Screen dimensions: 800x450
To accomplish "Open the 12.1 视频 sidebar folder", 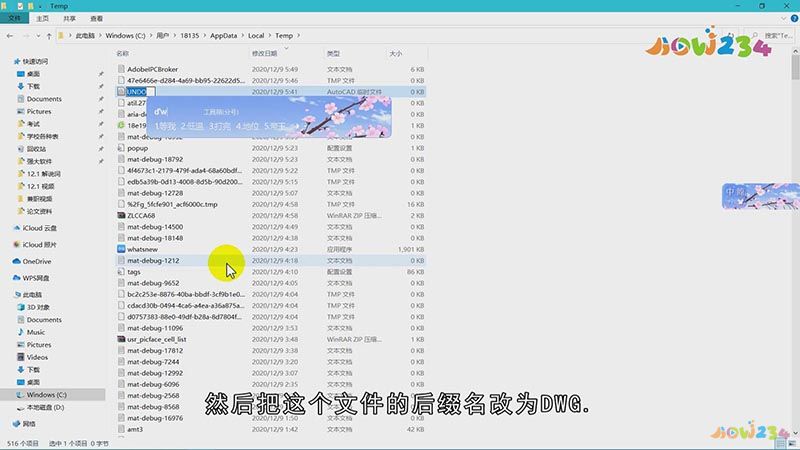I will pyautogui.click(x=40, y=186).
